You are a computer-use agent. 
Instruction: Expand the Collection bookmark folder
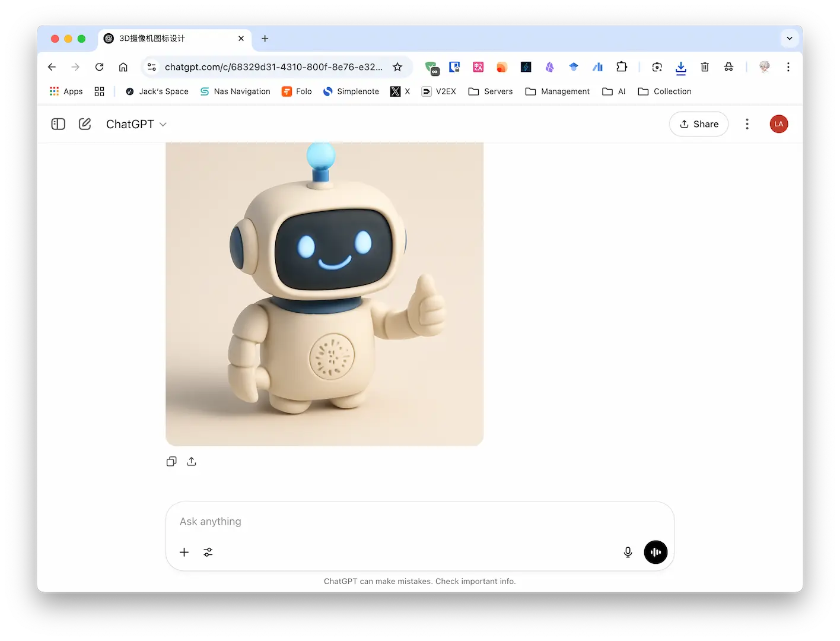664,91
